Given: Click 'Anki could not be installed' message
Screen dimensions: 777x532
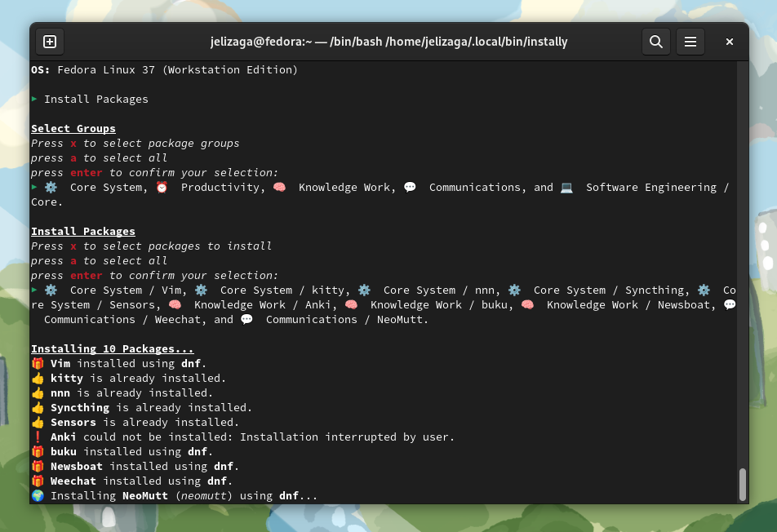Looking at the screenshot, I should (x=253, y=437).
